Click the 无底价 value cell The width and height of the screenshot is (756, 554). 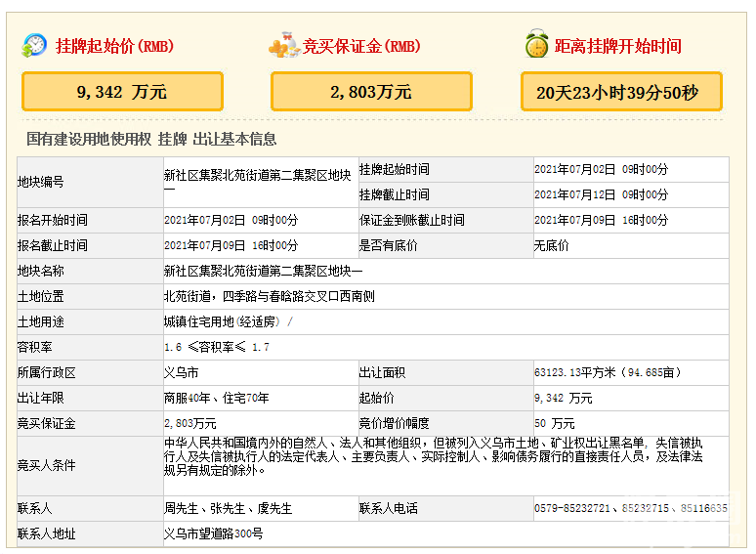tap(552, 245)
